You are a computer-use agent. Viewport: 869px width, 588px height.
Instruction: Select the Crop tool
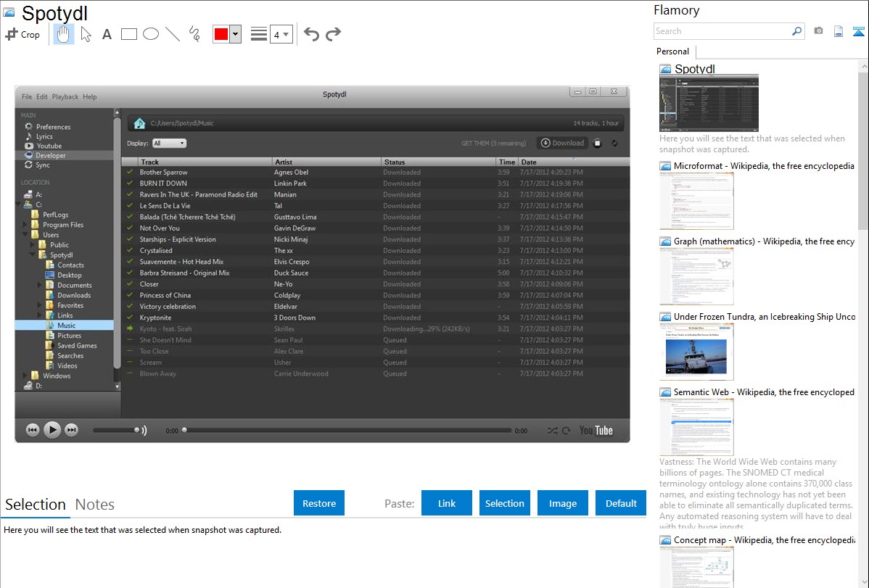point(22,34)
